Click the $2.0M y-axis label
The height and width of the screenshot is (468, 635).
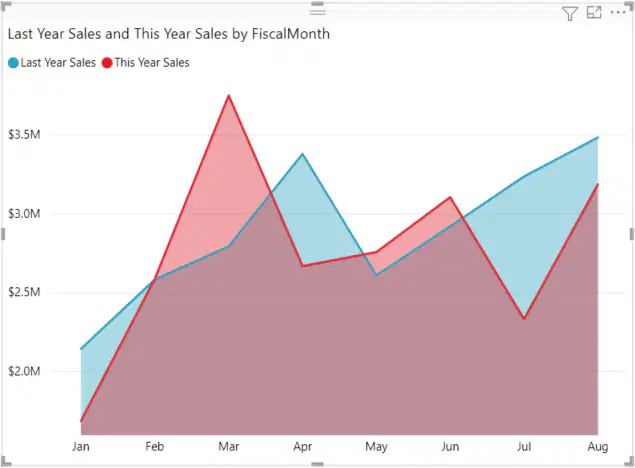click(x=24, y=371)
